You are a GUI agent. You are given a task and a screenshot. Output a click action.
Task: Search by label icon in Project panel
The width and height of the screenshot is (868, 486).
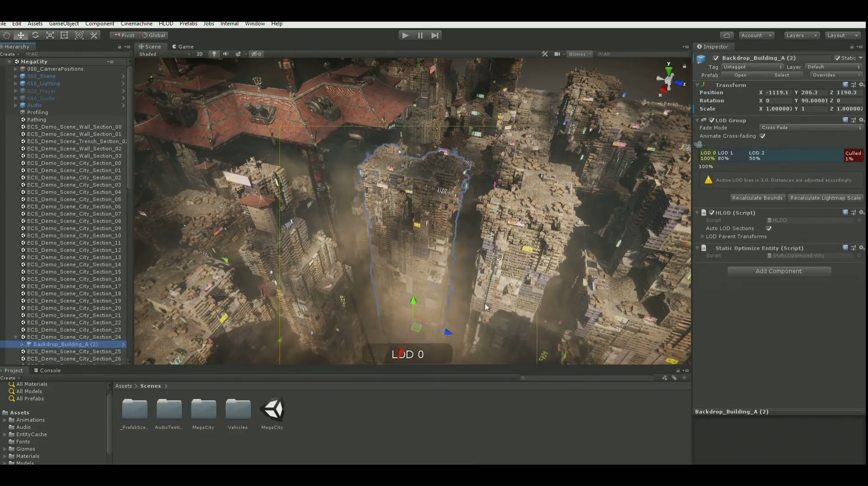pos(674,378)
